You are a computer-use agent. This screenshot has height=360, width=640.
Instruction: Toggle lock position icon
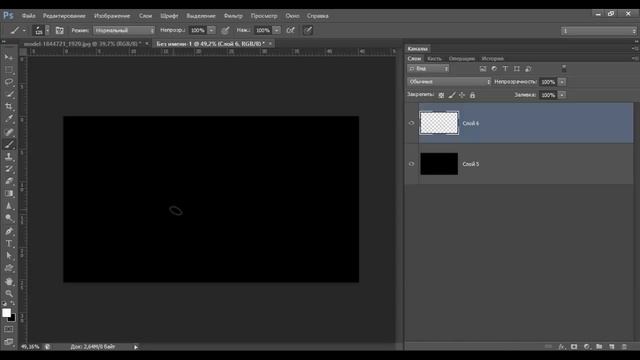(462, 95)
